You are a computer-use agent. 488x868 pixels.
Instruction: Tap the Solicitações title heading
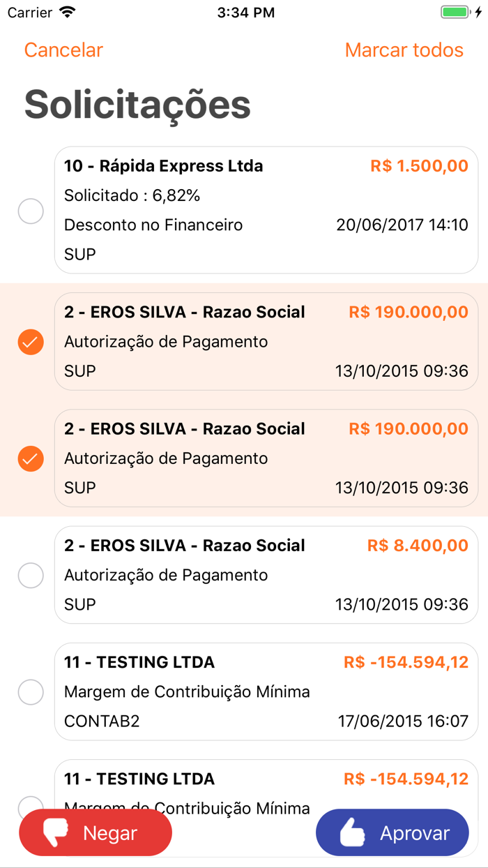[137, 105]
